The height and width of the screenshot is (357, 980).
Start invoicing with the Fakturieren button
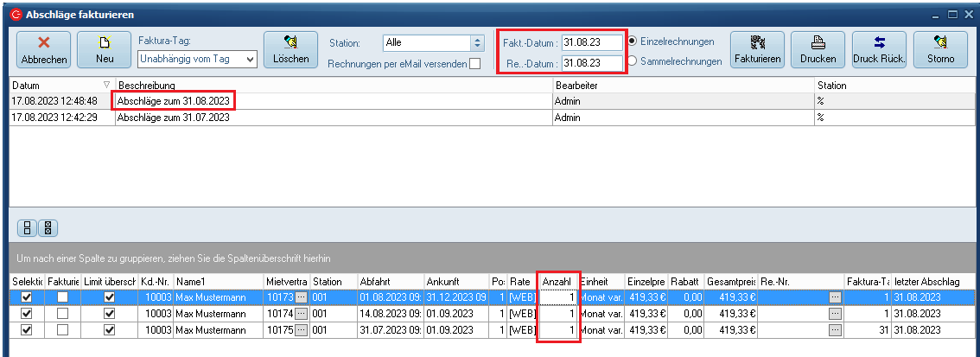click(757, 49)
